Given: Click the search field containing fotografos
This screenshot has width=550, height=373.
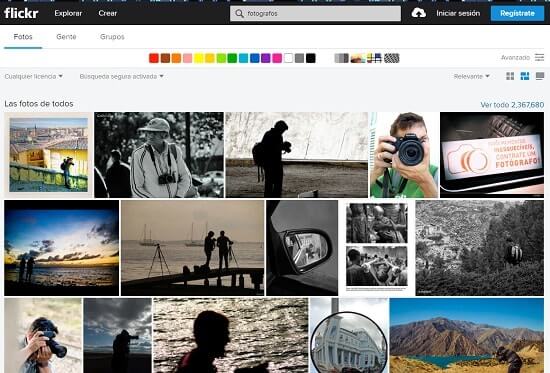Looking at the screenshot, I should point(315,14).
